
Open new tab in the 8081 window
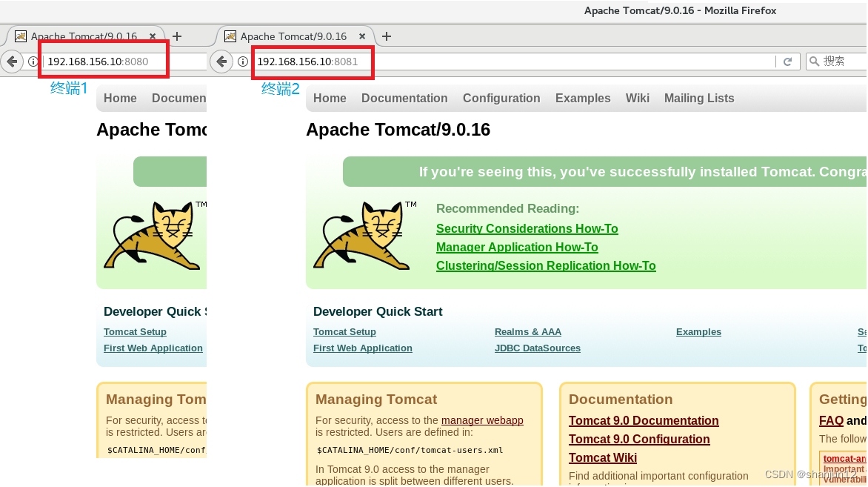tap(387, 36)
